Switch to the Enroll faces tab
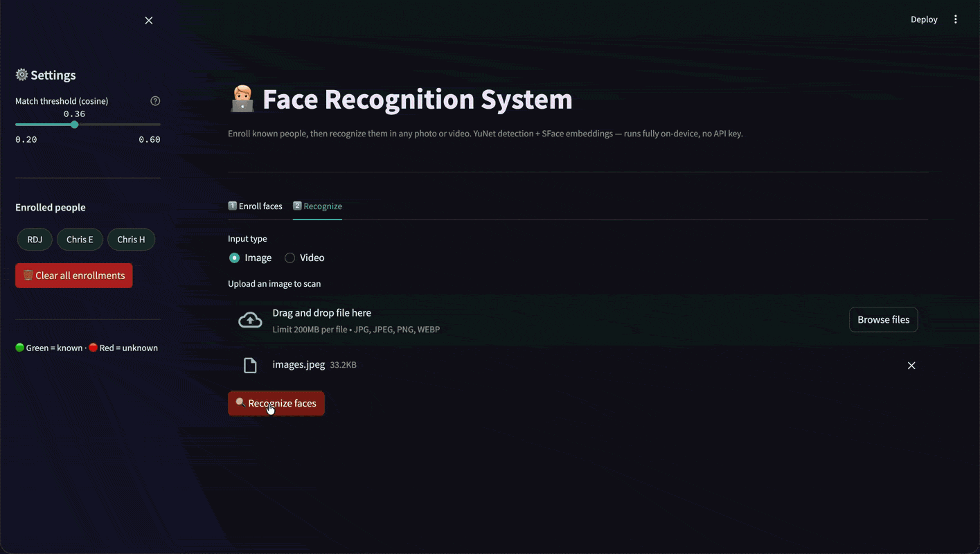The image size is (980, 554). [x=256, y=206]
